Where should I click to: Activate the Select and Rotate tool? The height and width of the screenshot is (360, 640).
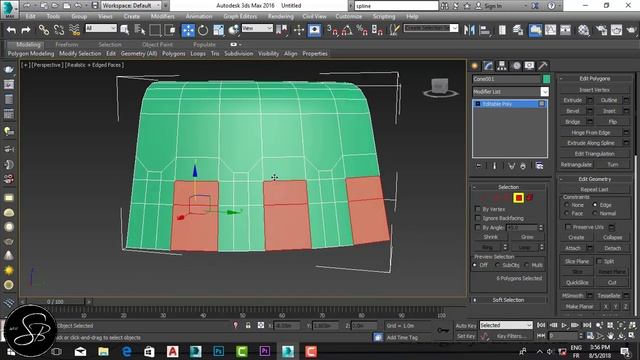pos(203,30)
